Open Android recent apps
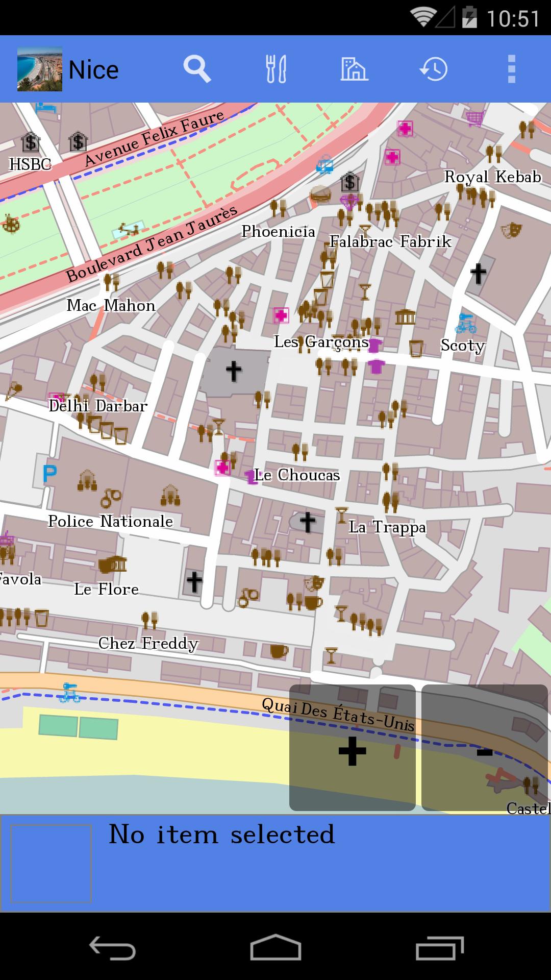This screenshot has height=980, width=551. pos(439,948)
